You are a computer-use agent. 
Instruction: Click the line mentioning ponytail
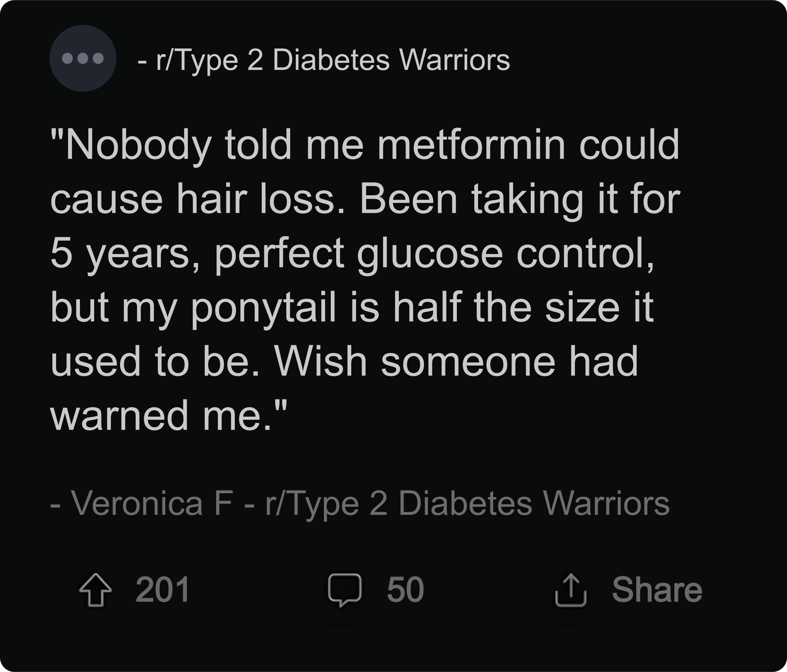(x=352, y=308)
